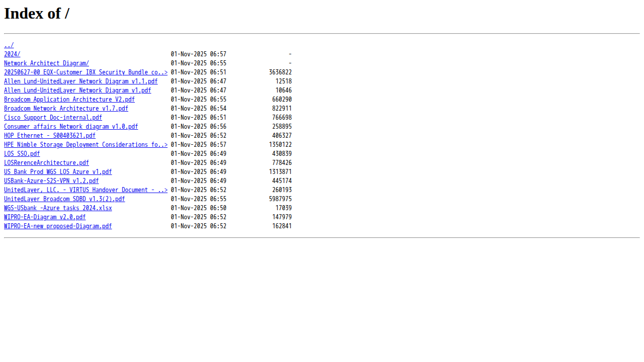The width and height of the screenshot is (644, 362).
Task: Download the WGS-USbank Azure tasks 2024.xlsx spreadsheet
Action: (x=58, y=208)
